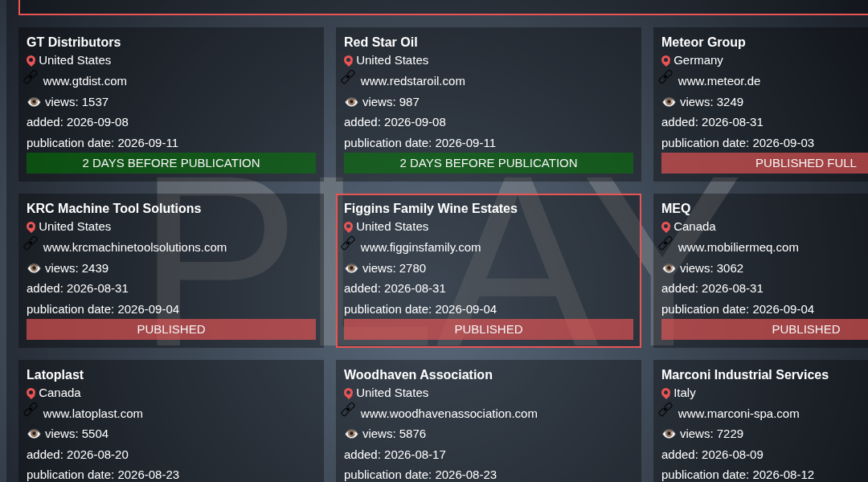Click the PUBLISHED bar on the MEQ card
868x482 pixels.
764,329
